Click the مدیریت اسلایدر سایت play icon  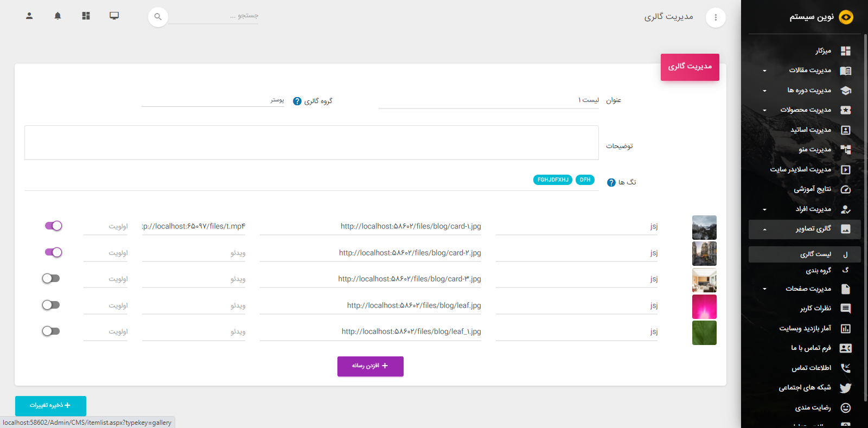pos(845,170)
